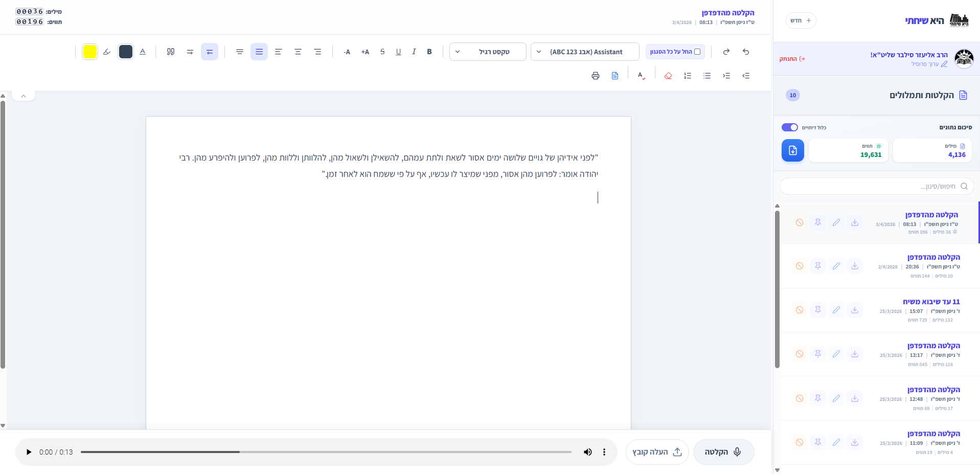The height and width of the screenshot is (474, 980).
Task: Toggle bold formatting
Action: pyautogui.click(x=429, y=52)
